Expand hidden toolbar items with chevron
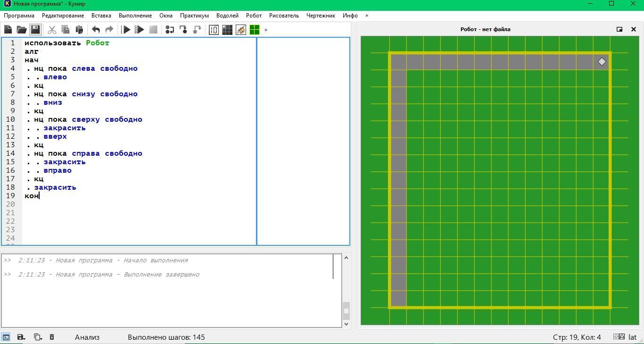 [266, 30]
